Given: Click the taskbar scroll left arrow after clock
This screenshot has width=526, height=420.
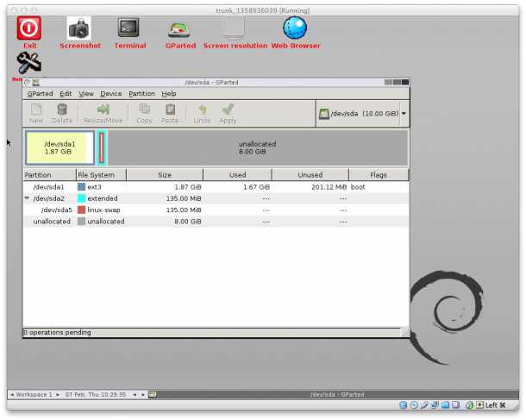Looking at the screenshot, I should click(135, 394).
